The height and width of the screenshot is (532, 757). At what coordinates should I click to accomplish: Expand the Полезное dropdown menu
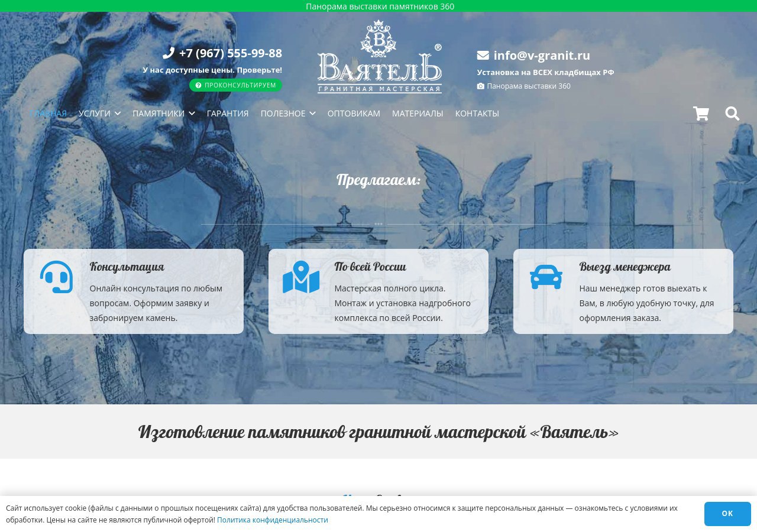click(288, 113)
